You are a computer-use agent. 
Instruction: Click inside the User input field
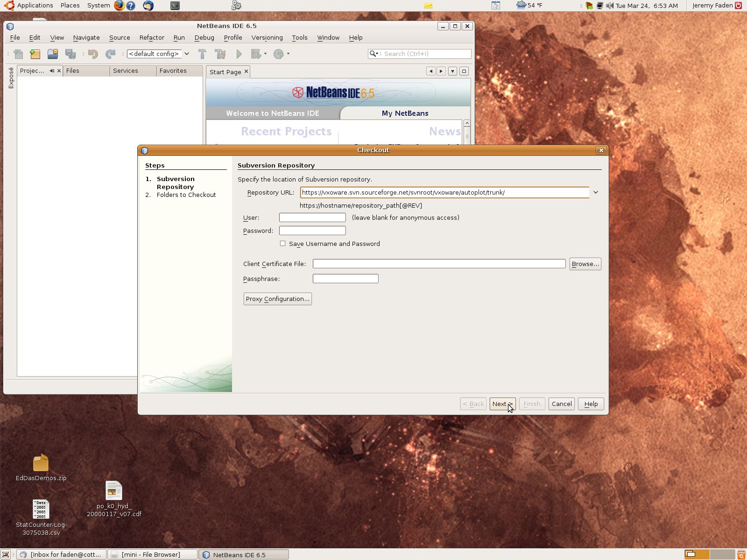[312, 217]
